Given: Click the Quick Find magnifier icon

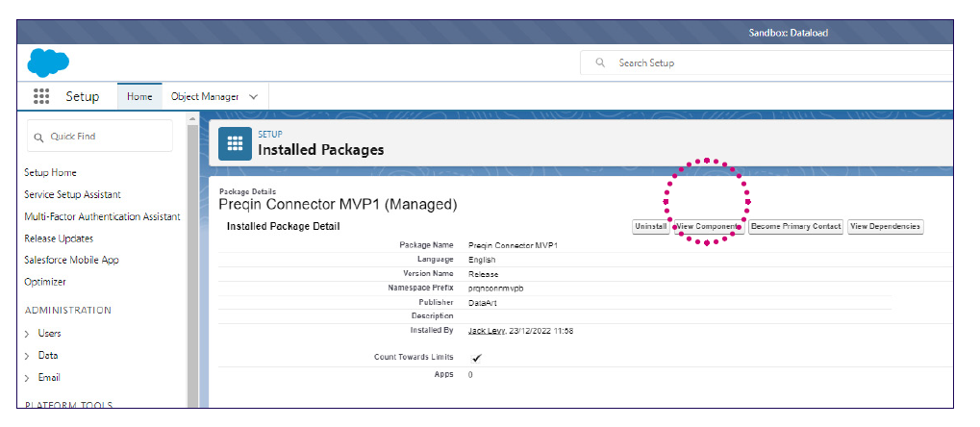Looking at the screenshot, I should 38,137.
